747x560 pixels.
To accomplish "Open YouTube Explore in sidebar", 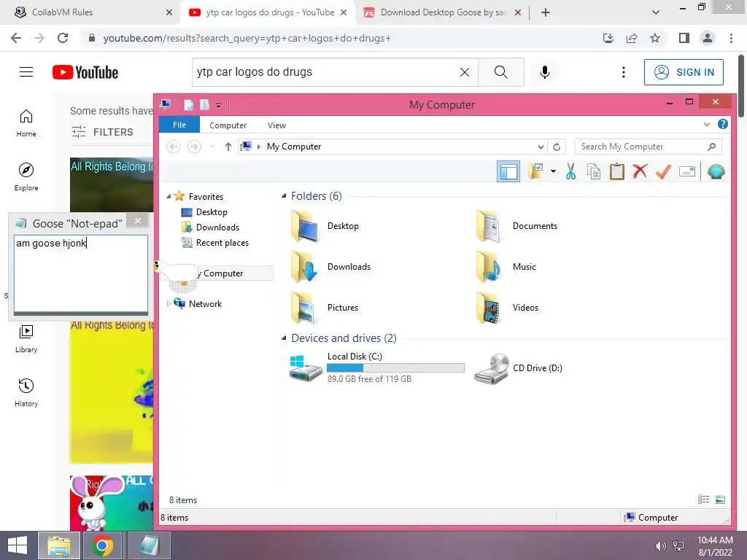I will click(26, 177).
